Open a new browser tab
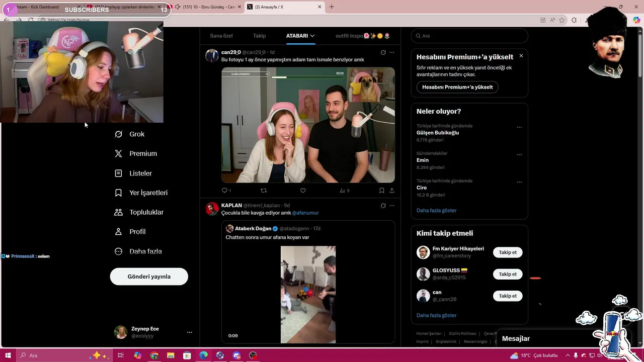644x362 pixels. [x=332, y=7]
